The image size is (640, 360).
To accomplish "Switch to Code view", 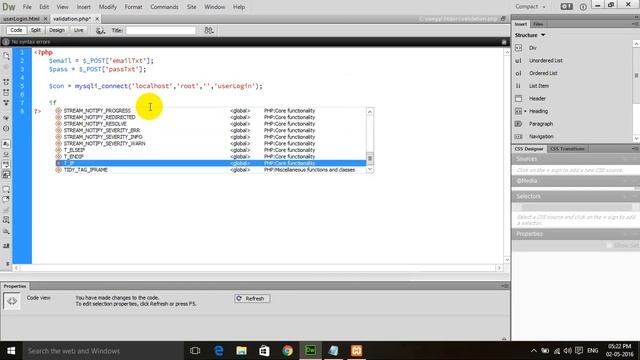I will [16, 30].
